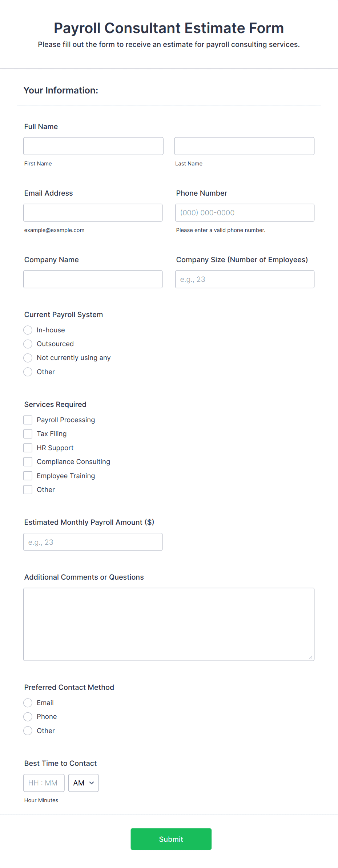Select Other under Preferred Contact Method
Screen dimensions: 338x868
point(28,731)
